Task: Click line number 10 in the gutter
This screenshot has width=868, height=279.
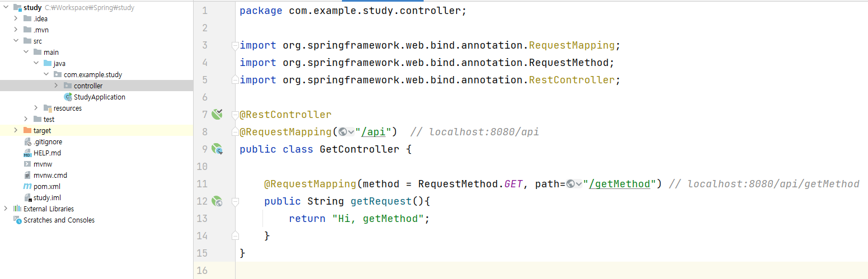Action: (201, 167)
